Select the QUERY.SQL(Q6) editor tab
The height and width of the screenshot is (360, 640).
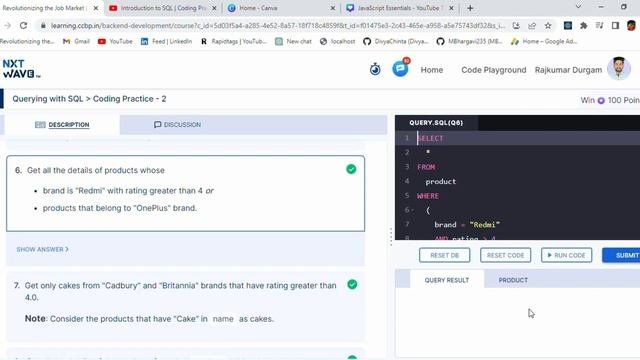436,122
